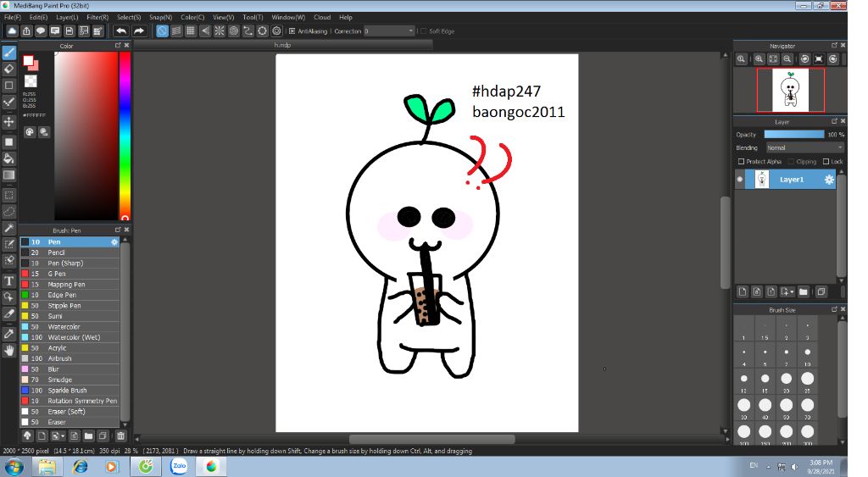Open the Cloud menu
The image size is (868, 477).
pyautogui.click(x=322, y=17)
